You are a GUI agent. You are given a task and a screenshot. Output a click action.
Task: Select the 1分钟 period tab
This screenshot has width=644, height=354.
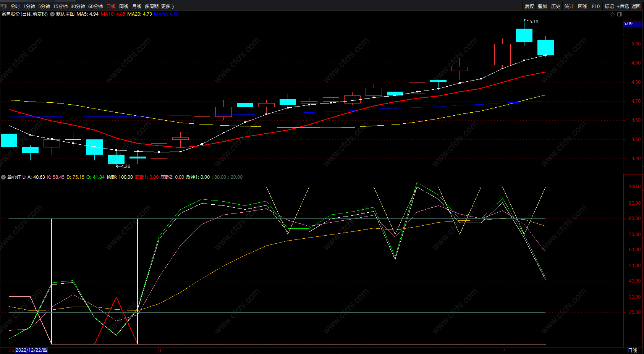pyautogui.click(x=29, y=6)
